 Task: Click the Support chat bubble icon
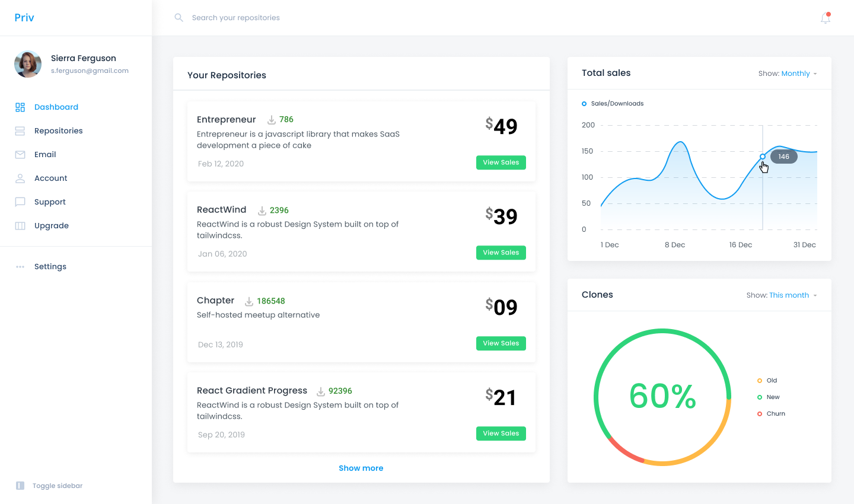tap(20, 202)
